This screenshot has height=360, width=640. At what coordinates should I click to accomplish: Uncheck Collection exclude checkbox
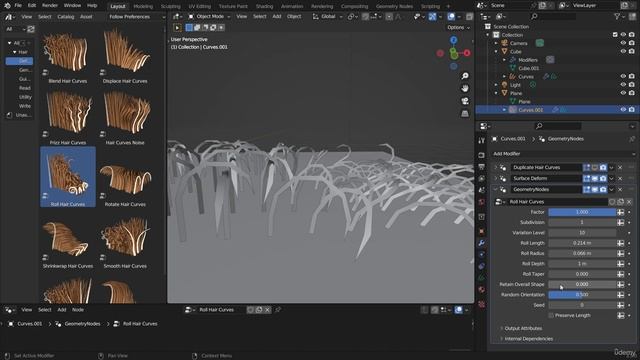(x=615, y=35)
